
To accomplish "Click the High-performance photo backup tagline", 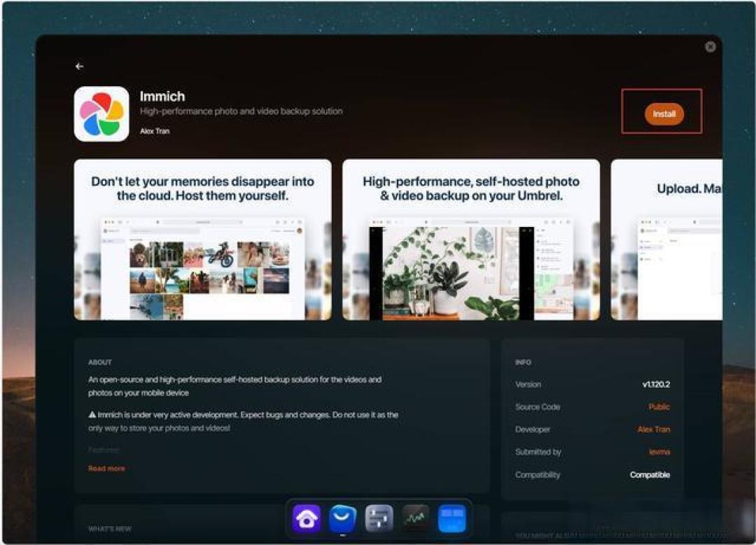I will (x=241, y=111).
